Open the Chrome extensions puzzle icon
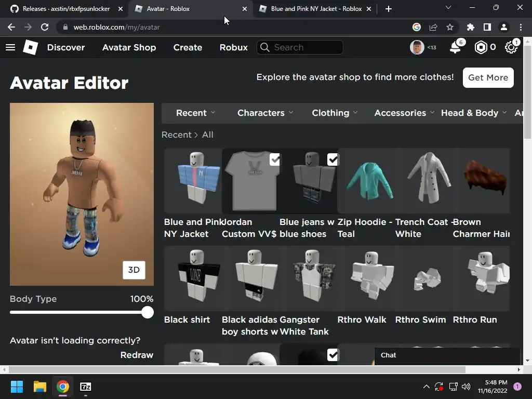 tap(470, 27)
